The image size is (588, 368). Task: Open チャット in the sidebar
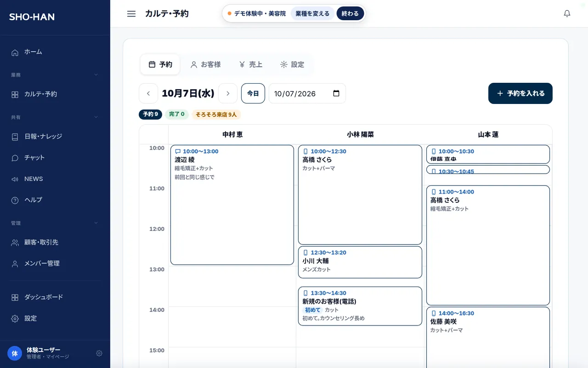[55, 158]
